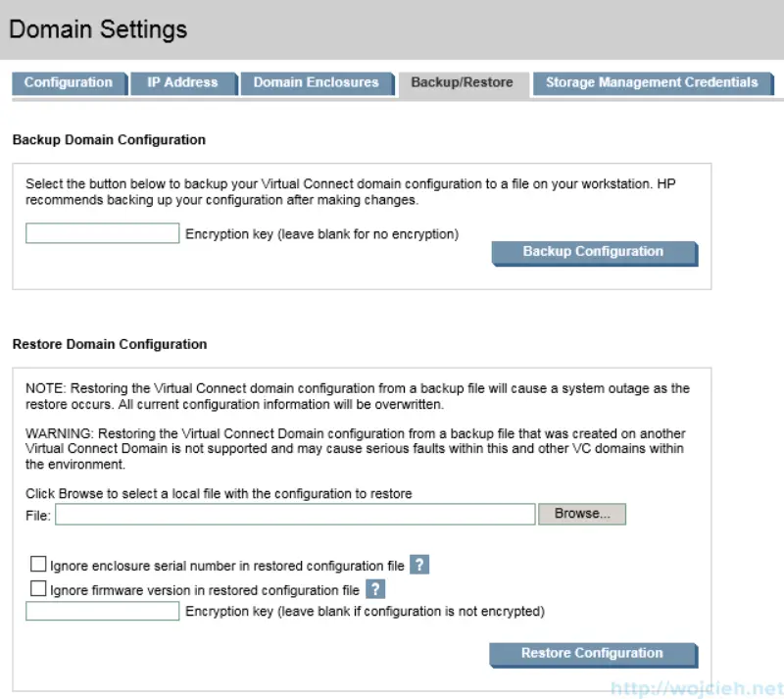
Task: Open help for ignore firmware version option
Action: pos(375,588)
